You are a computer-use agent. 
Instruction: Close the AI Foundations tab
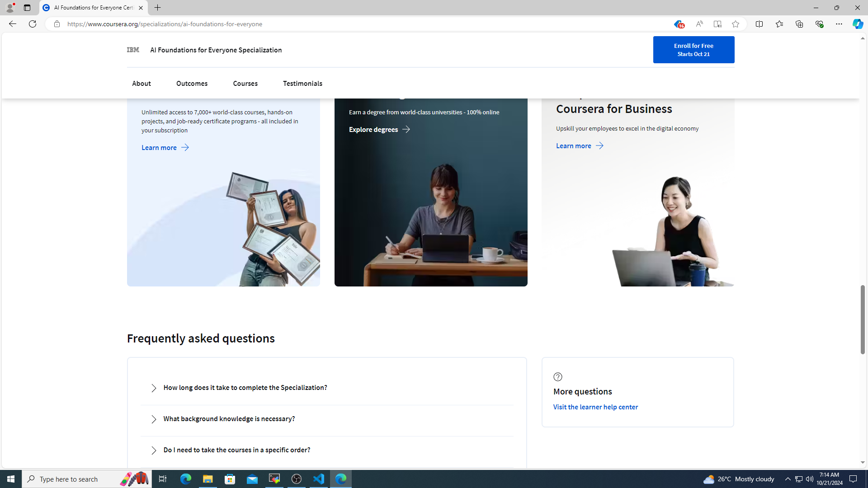[x=141, y=8]
